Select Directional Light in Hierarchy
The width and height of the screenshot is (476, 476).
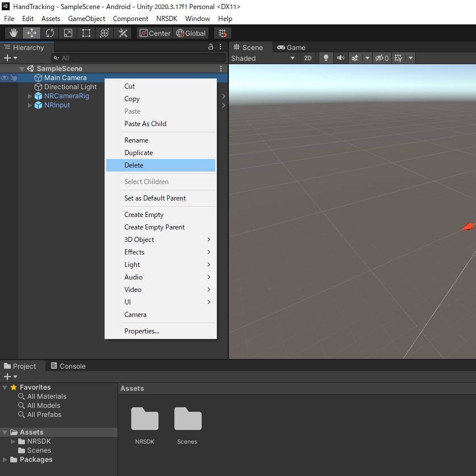coord(70,87)
